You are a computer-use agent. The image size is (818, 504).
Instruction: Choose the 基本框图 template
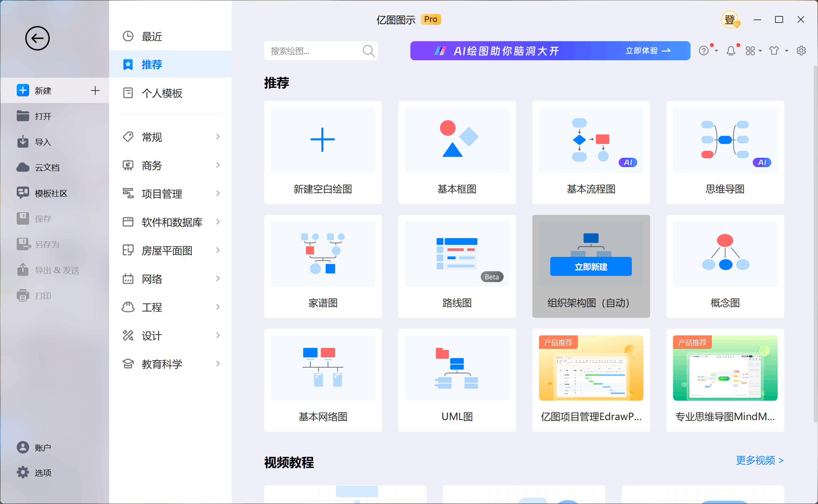pyautogui.click(x=457, y=152)
